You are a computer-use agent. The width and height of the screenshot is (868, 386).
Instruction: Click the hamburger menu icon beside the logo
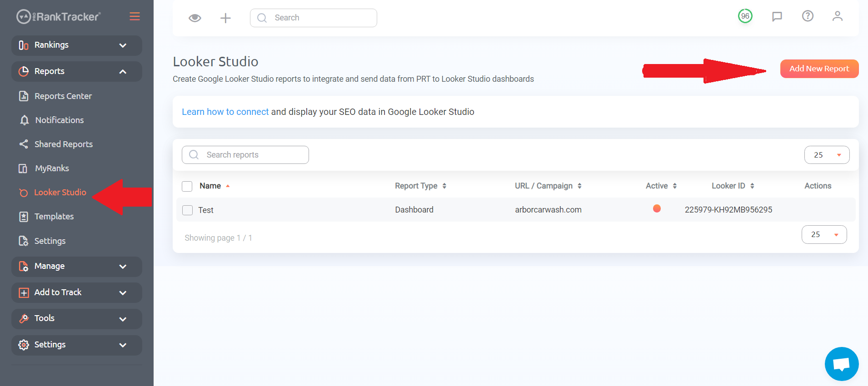(135, 16)
